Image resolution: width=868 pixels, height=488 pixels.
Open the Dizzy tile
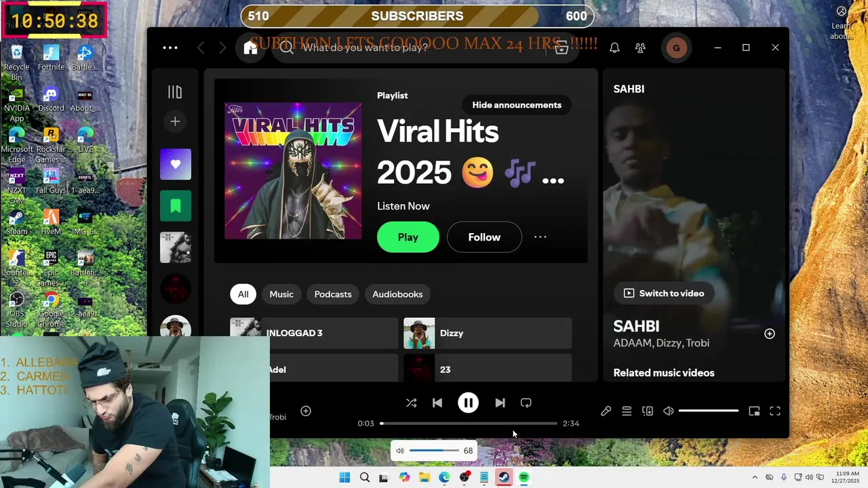[x=488, y=333]
